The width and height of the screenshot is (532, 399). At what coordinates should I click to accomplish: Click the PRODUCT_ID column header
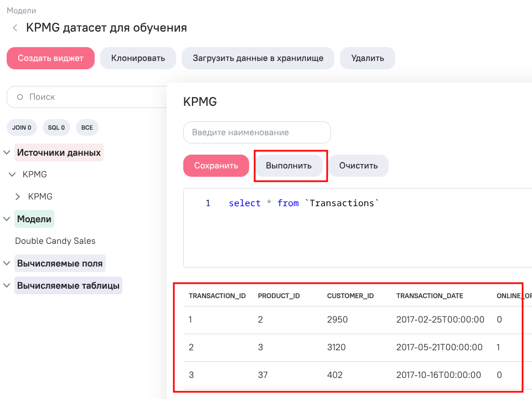coord(279,296)
